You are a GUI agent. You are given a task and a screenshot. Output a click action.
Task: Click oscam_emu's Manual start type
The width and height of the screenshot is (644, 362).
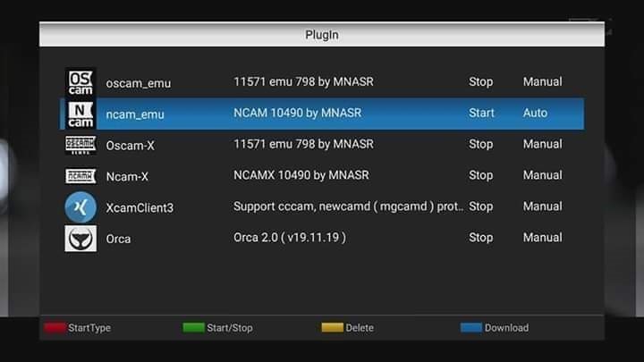point(543,81)
